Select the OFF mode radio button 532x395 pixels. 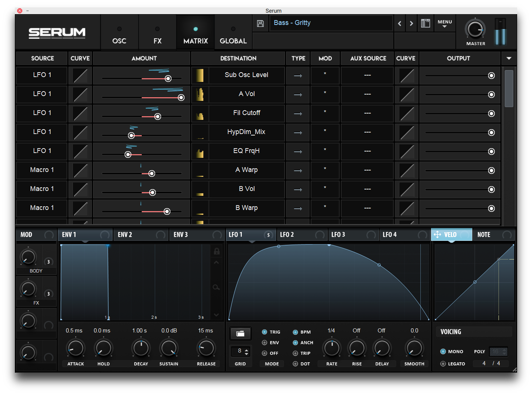click(265, 353)
